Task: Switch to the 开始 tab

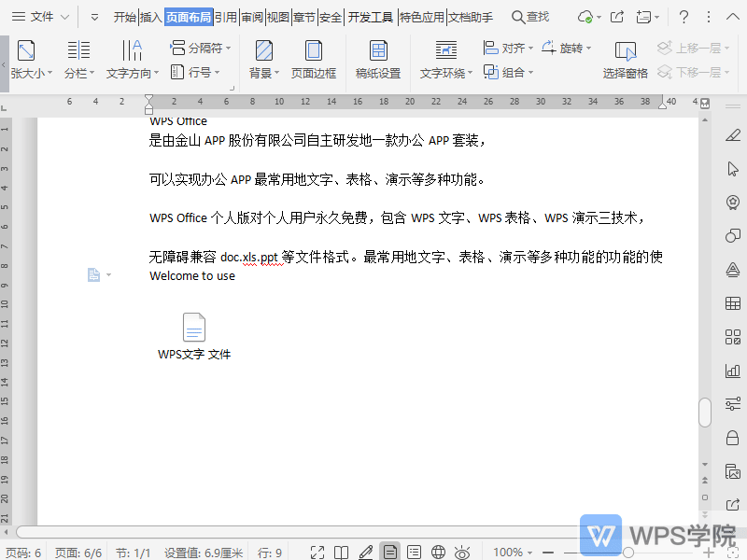Action: [125, 18]
